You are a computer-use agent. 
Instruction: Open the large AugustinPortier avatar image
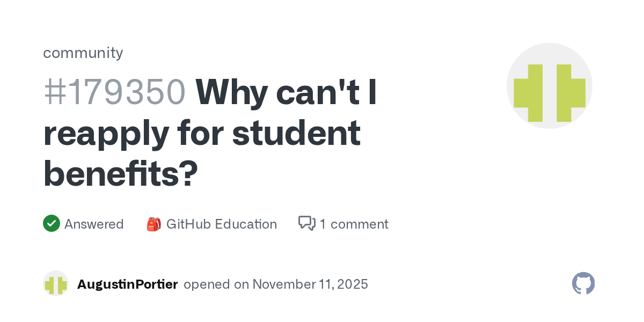(x=549, y=86)
